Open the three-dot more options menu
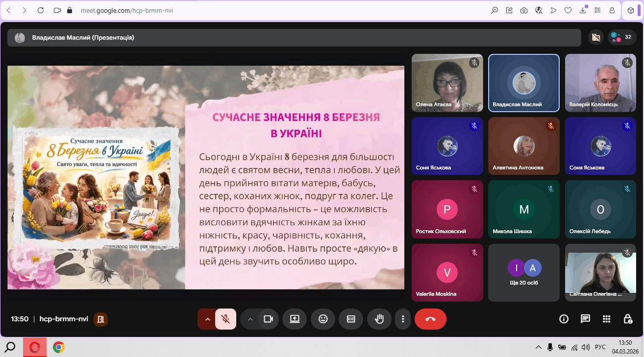This screenshot has width=644, height=357. [403, 319]
